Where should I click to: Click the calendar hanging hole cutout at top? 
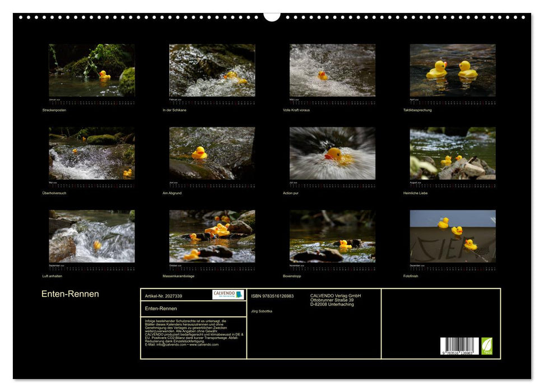[272, 16]
